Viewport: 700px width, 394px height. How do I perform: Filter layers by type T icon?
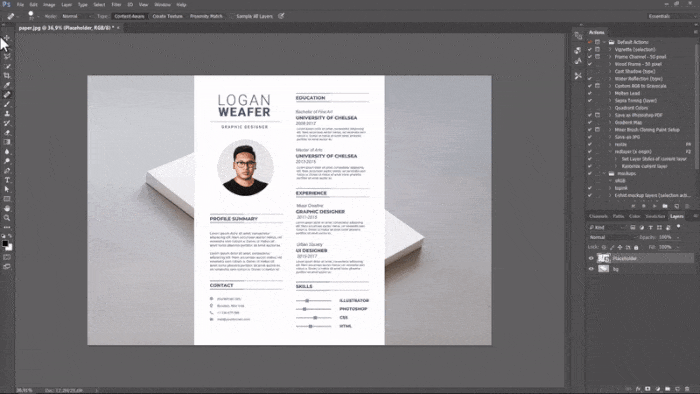[x=650, y=228]
